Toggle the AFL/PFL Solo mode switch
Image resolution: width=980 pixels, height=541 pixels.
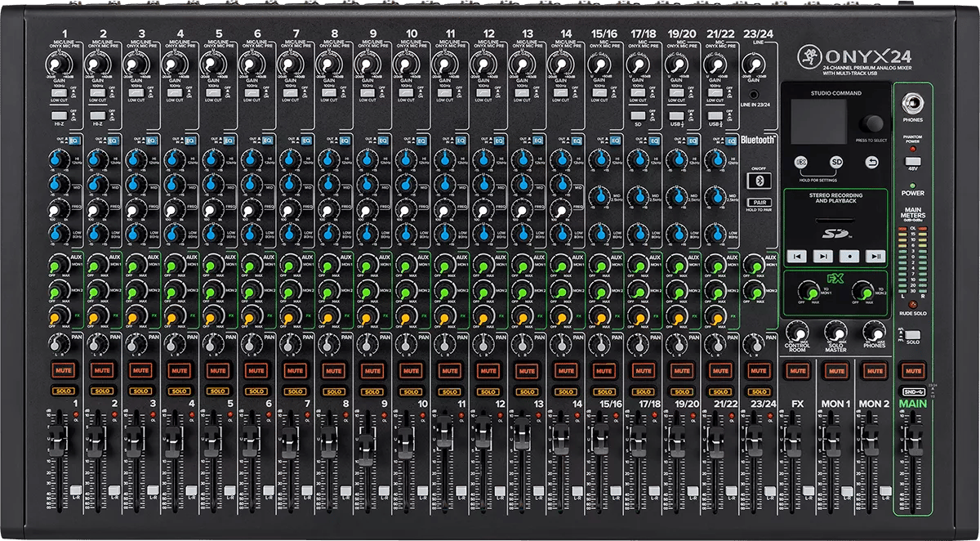(x=911, y=336)
